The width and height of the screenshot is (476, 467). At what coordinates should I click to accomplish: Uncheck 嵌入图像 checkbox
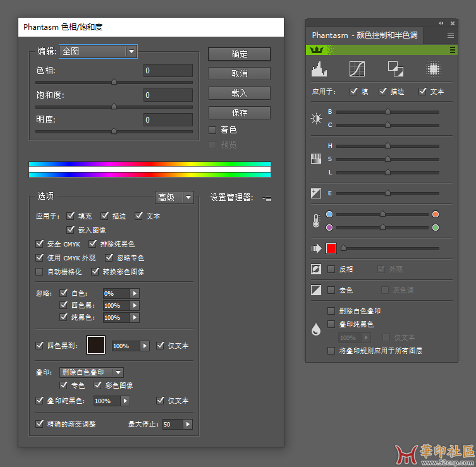tap(70, 229)
